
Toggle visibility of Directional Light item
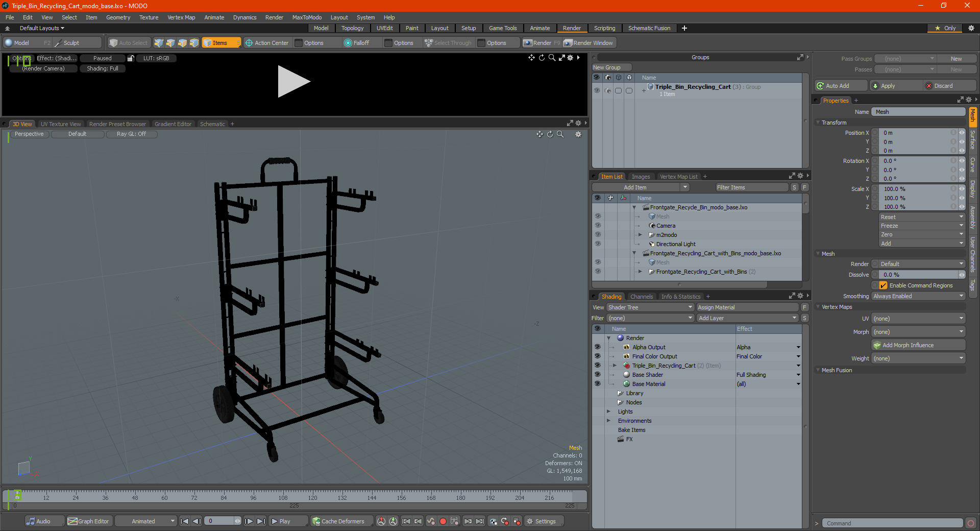597,244
